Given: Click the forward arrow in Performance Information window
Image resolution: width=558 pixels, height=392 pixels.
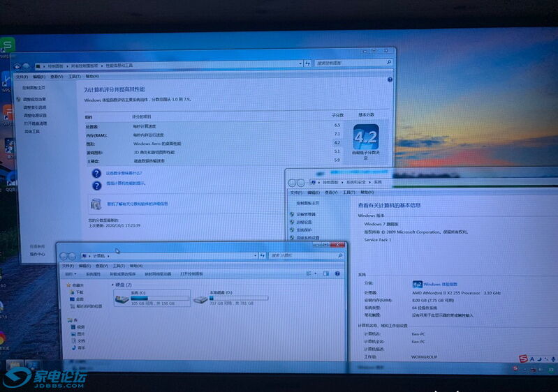Looking at the screenshot, I should [27, 66].
